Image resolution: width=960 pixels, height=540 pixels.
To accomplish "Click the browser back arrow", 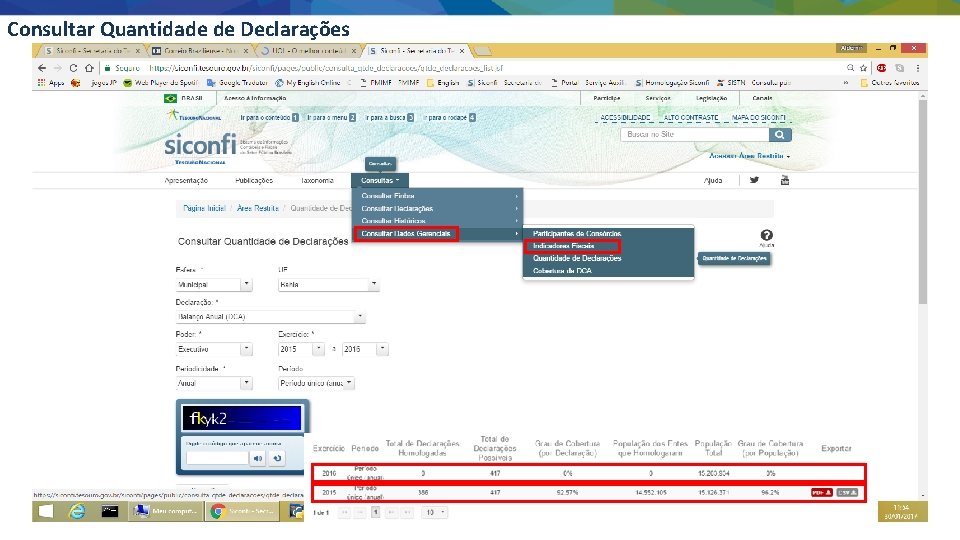I will point(42,68).
